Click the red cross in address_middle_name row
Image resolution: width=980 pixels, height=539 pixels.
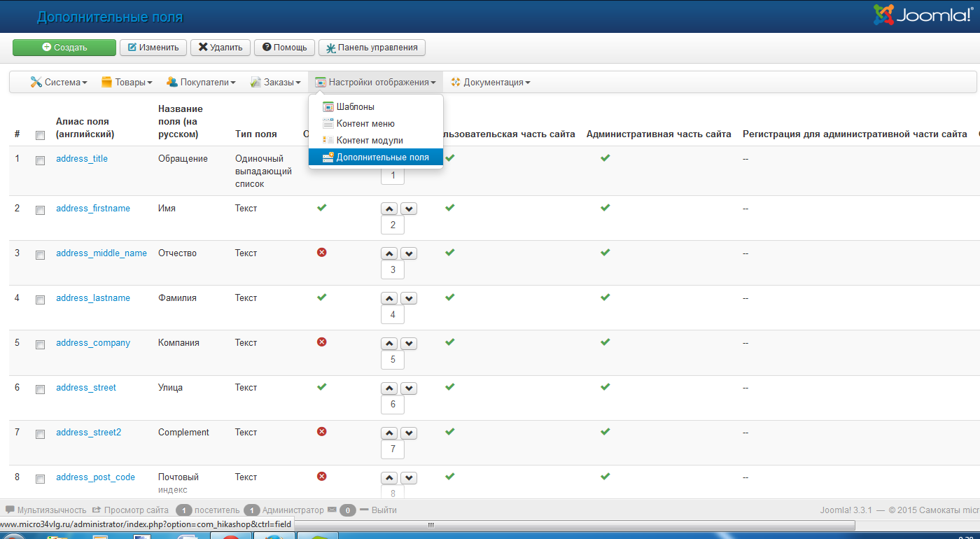[x=322, y=252]
